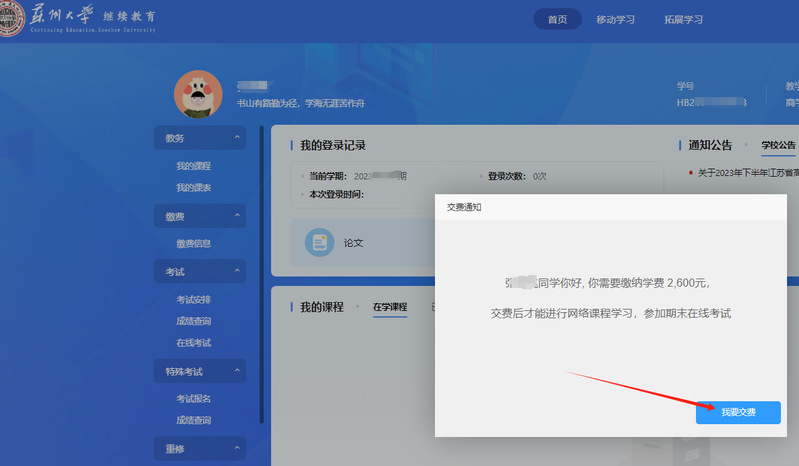Open 我的课程 in the sidebar
This screenshot has width=799, height=466.
[x=193, y=166]
